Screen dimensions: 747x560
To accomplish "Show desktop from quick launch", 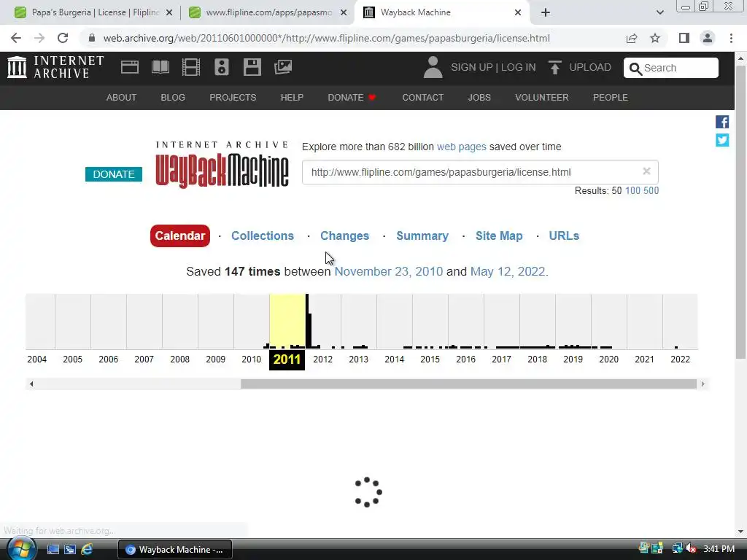I will click(53, 550).
